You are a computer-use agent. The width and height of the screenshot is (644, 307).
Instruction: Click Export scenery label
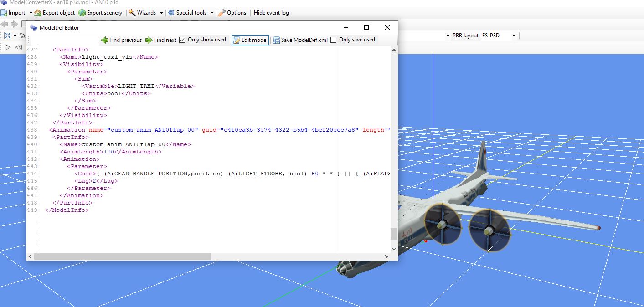pyautogui.click(x=104, y=13)
